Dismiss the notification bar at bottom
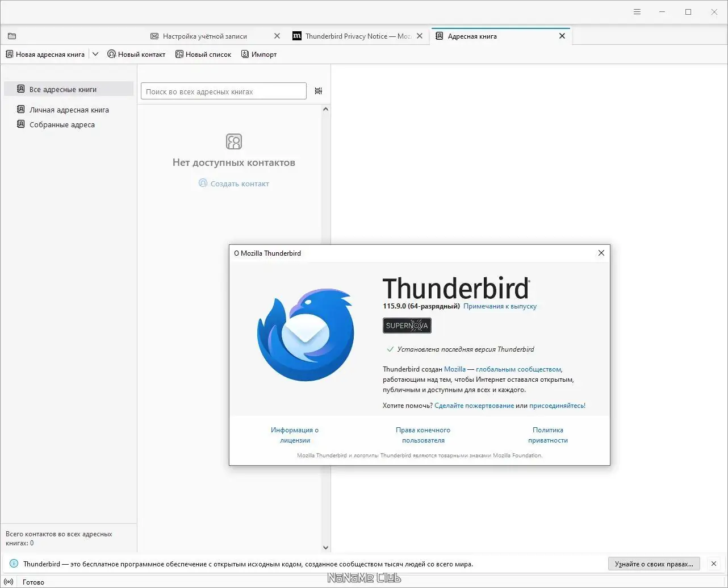Viewport: 728px width, 588px height. click(x=713, y=564)
